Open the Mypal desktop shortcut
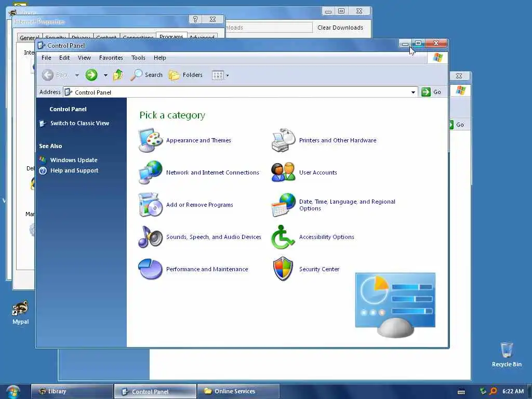 point(20,312)
